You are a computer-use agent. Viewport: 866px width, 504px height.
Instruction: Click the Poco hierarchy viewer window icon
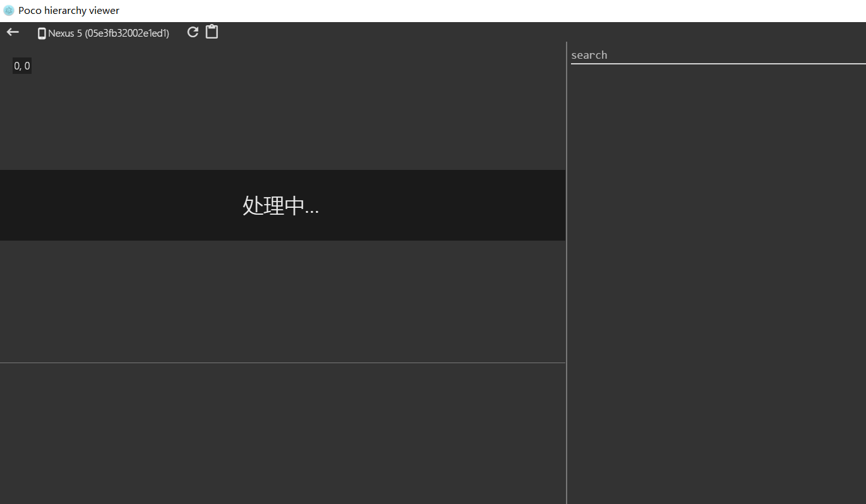click(x=9, y=11)
